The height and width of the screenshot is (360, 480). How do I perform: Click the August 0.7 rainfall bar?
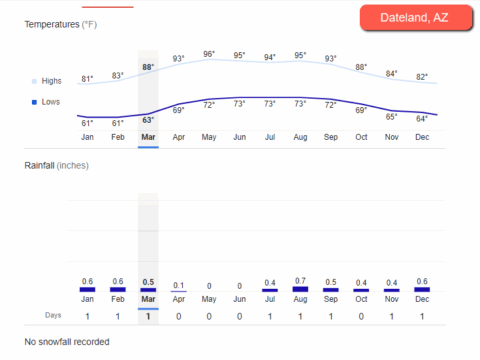300,289
